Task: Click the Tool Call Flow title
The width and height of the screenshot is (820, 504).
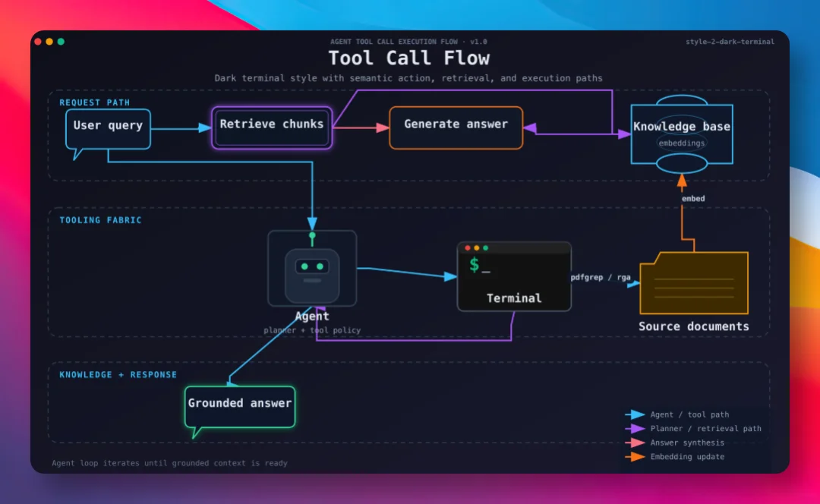Action: [x=409, y=58]
